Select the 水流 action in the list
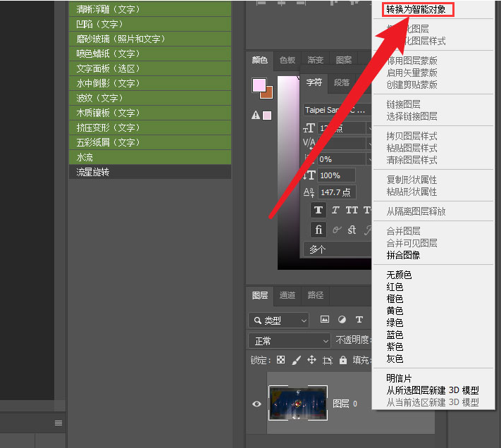The height and width of the screenshot is (448, 501). click(150, 157)
